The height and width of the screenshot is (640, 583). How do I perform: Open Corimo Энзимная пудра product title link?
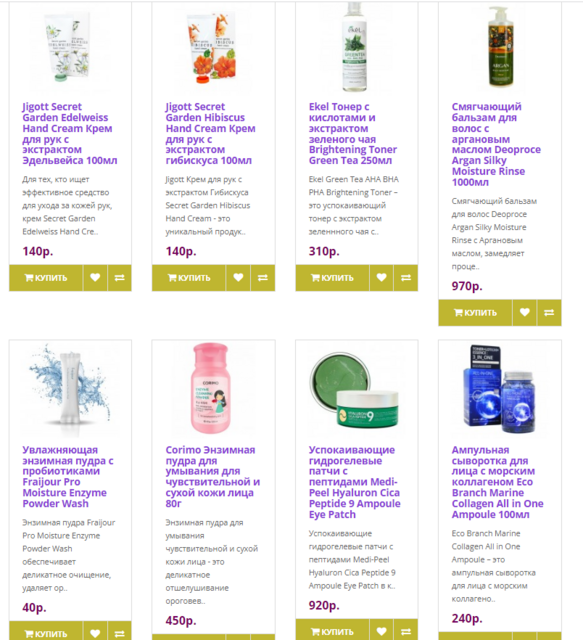click(x=212, y=477)
